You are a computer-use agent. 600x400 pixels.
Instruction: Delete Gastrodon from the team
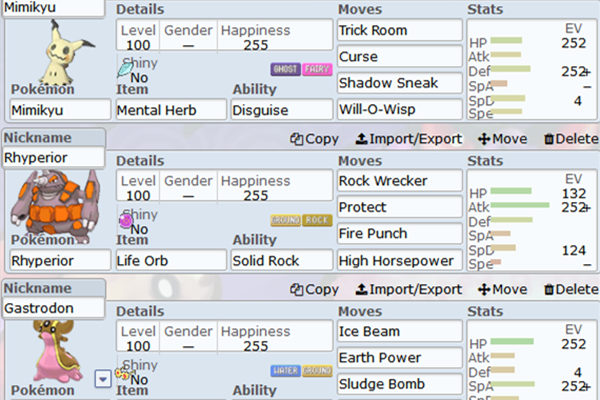tap(571, 289)
